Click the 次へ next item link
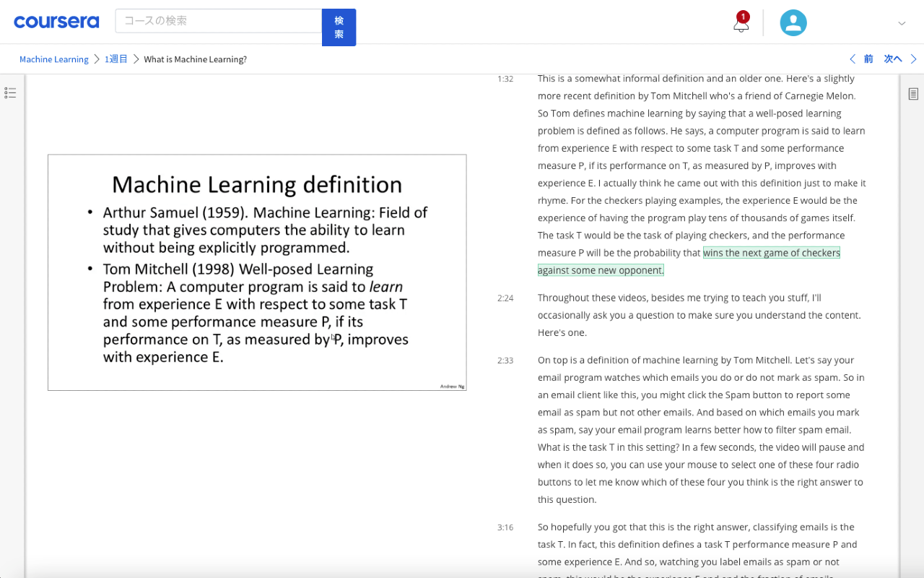Image resolution: width=924 pixels, height=578 pixels. coord(893,59)
